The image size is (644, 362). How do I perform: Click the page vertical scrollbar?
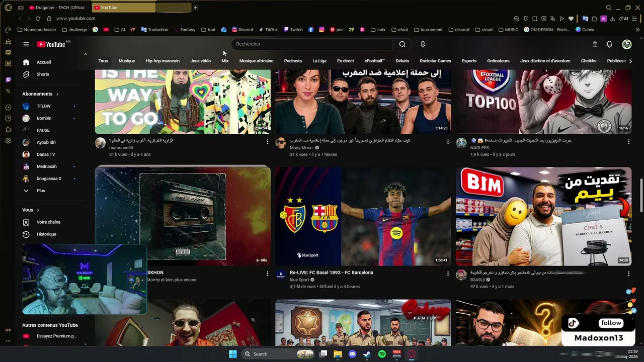point(640,196)
